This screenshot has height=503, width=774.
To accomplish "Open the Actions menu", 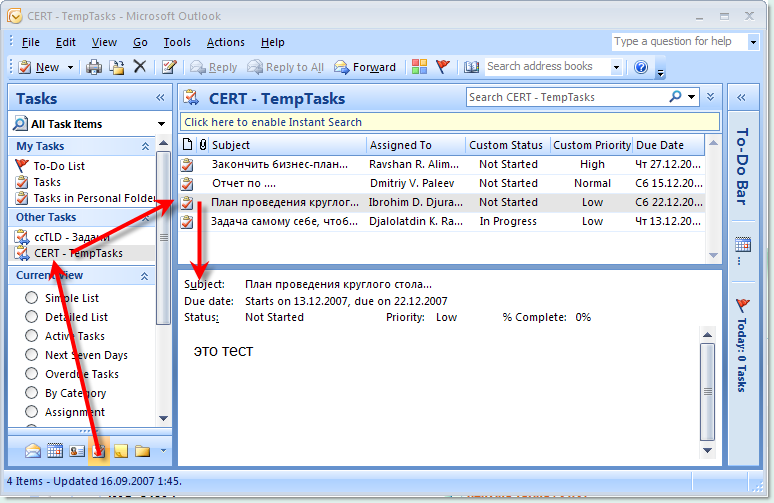I will click(x=226, y=42).
